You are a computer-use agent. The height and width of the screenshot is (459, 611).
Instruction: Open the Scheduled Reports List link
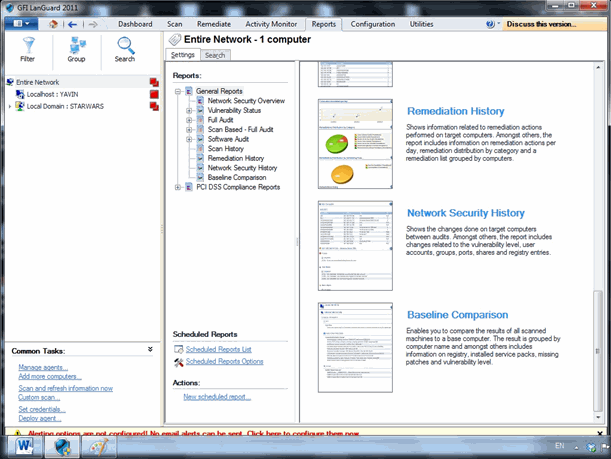(219, 349)
